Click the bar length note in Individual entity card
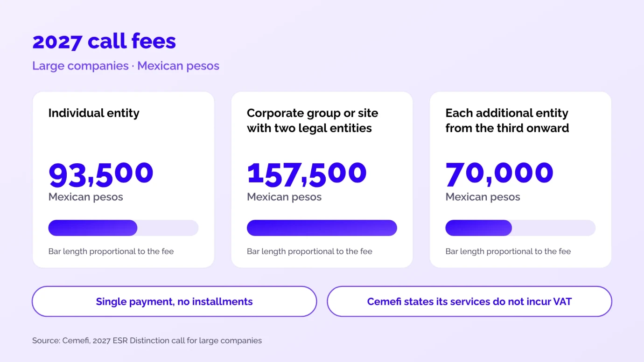The height and width of the screenshot is (362, 644). pos(111,251)
